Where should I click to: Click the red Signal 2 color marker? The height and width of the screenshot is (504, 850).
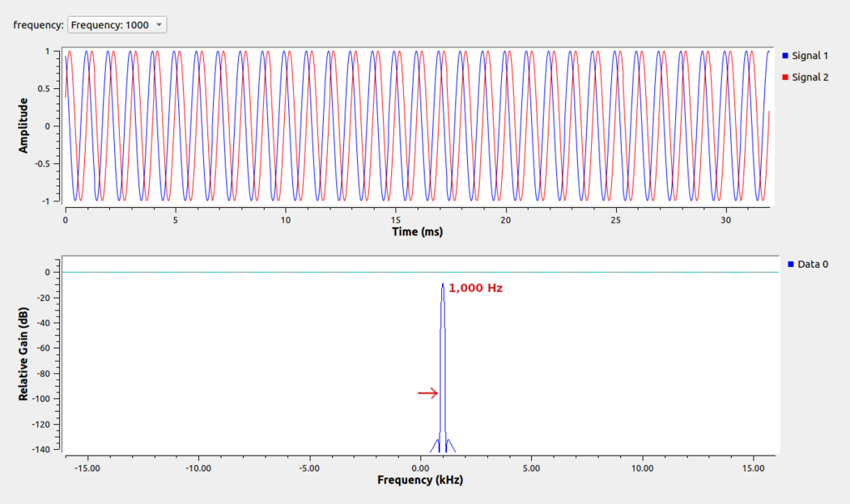tap(785, 77)
